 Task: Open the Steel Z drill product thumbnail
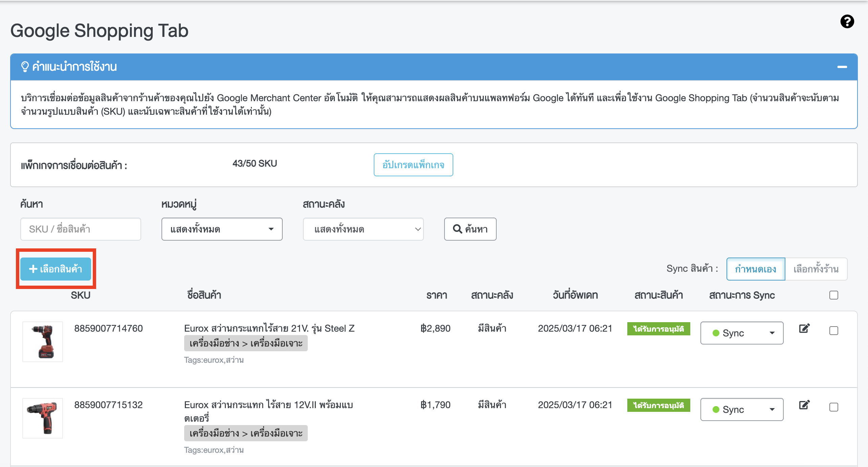pyautogui.click(x=43, y=342)
